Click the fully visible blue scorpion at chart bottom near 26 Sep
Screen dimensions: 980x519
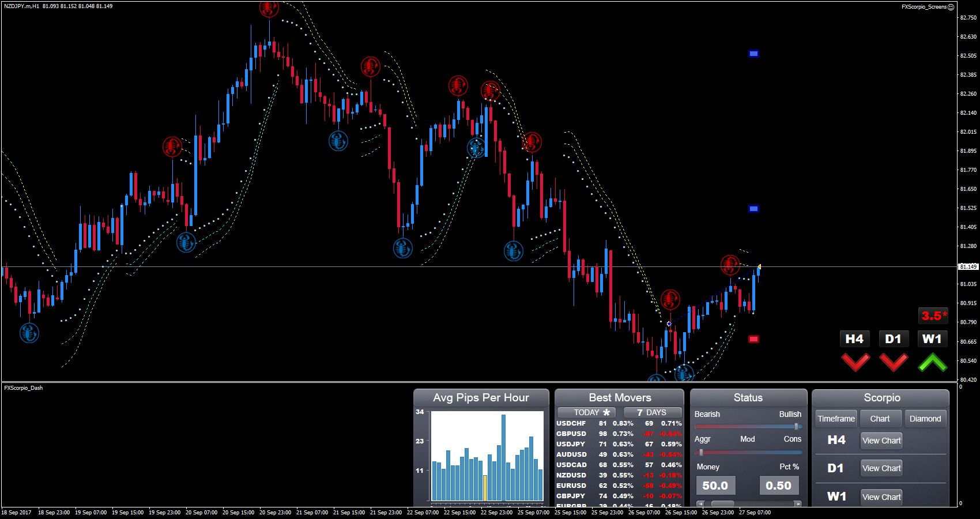(x=684, y=374)
